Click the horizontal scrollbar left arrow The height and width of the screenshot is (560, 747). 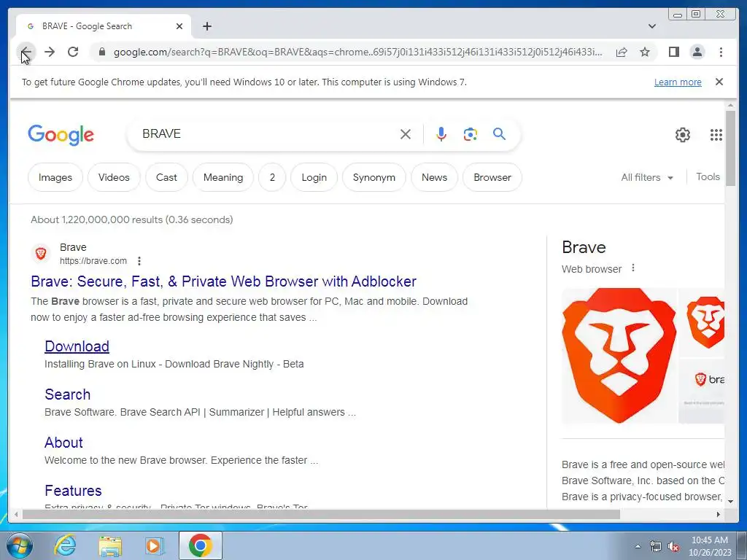[x=16, y=514]
